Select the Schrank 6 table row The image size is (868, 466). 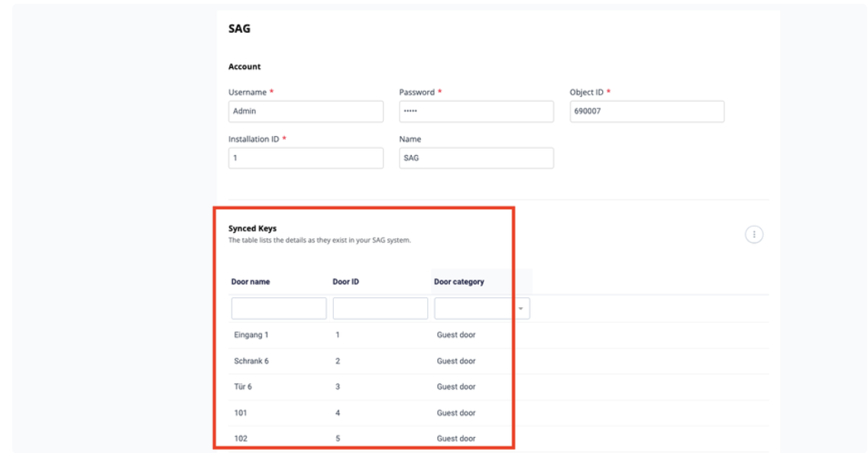tap(344, 360)
